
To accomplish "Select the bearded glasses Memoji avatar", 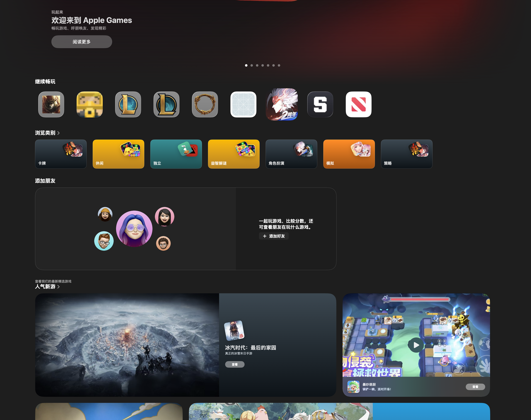I will (x=104, y=241).
